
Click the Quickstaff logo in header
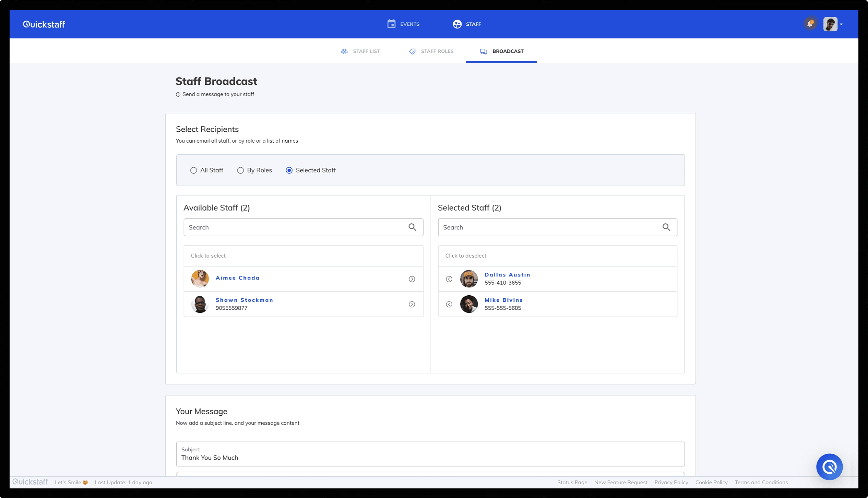44,24
